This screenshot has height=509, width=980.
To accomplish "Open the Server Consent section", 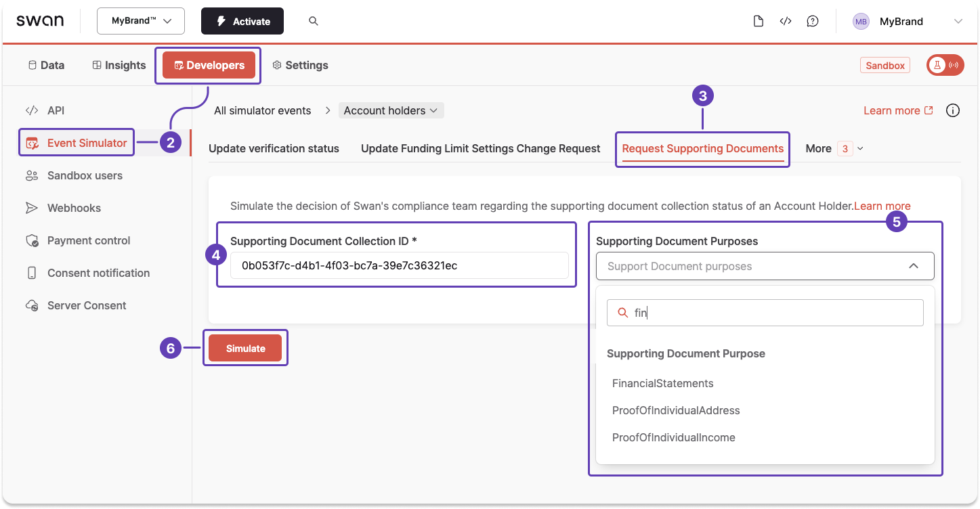I will [86, 305].
